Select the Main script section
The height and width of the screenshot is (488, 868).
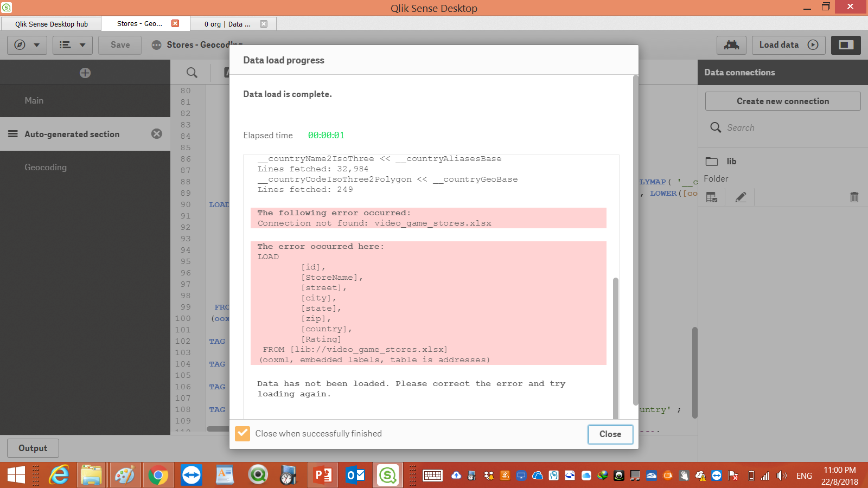pos(85,101)
